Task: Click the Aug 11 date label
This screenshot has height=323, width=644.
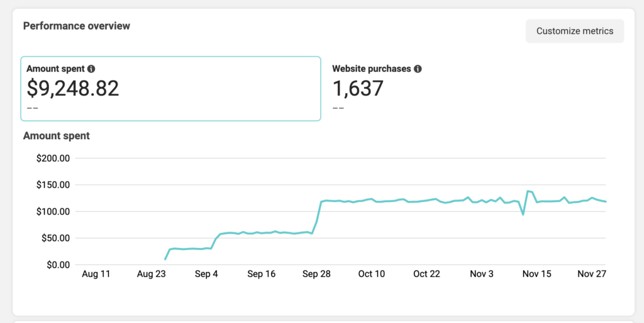Action: [96, 274]
